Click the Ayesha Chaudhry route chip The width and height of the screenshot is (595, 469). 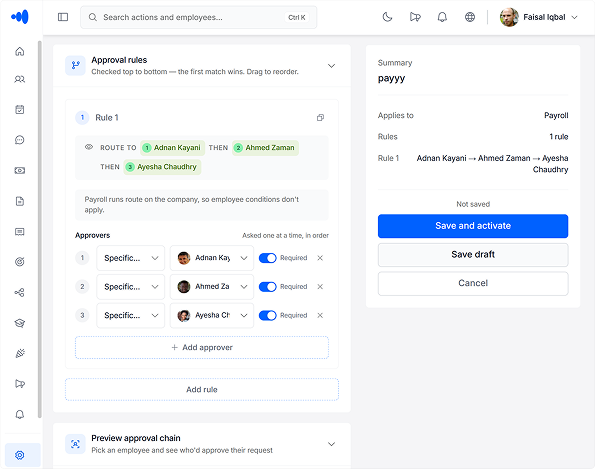pos(162,167)
